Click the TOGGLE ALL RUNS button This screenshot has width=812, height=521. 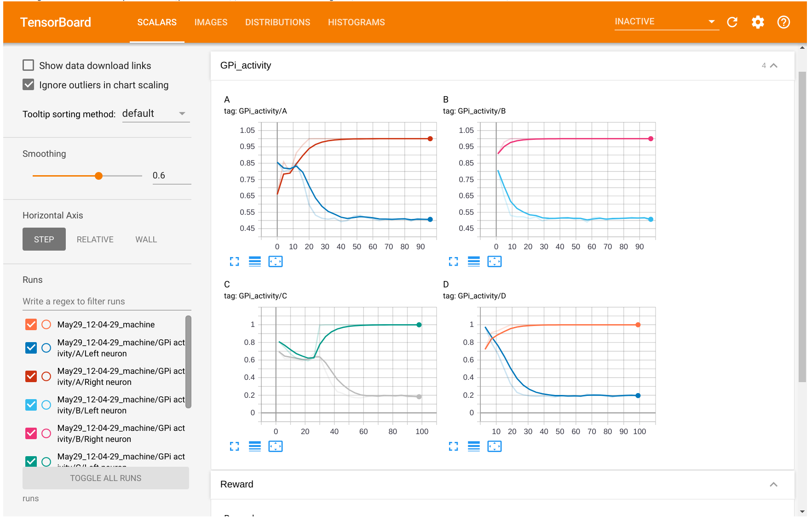click(105, 478)
